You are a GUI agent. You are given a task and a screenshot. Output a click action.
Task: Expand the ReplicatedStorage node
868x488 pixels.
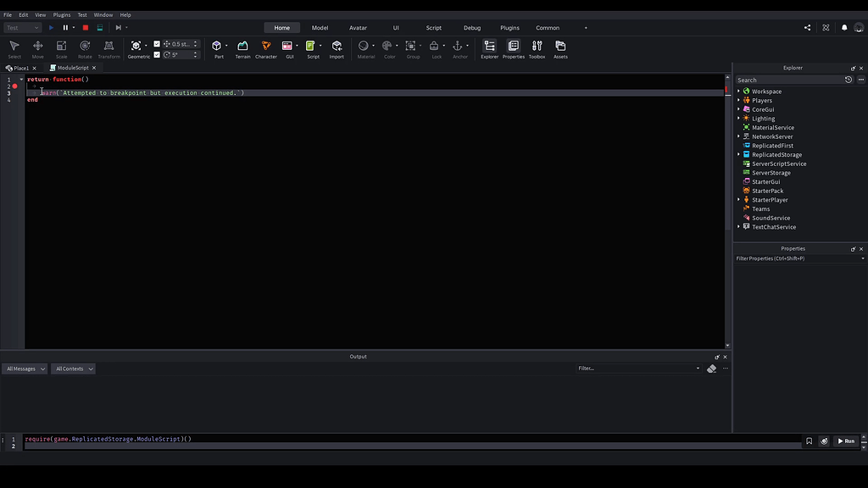(738, 154)
